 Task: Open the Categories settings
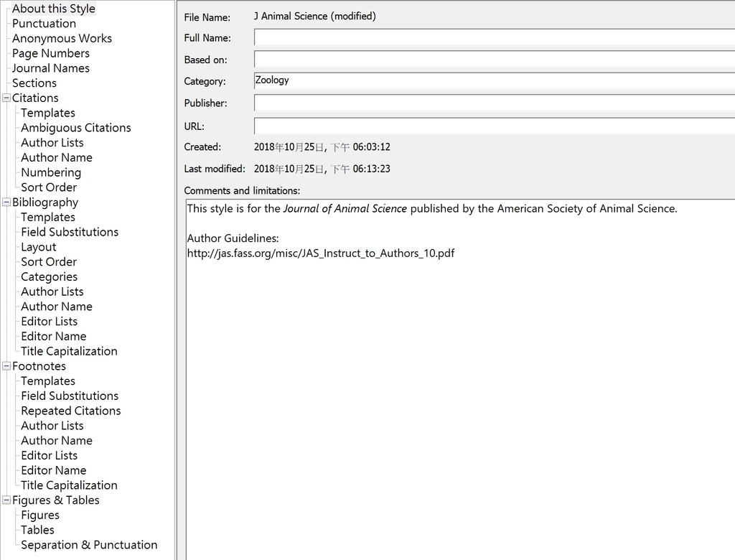pos(50,276)
